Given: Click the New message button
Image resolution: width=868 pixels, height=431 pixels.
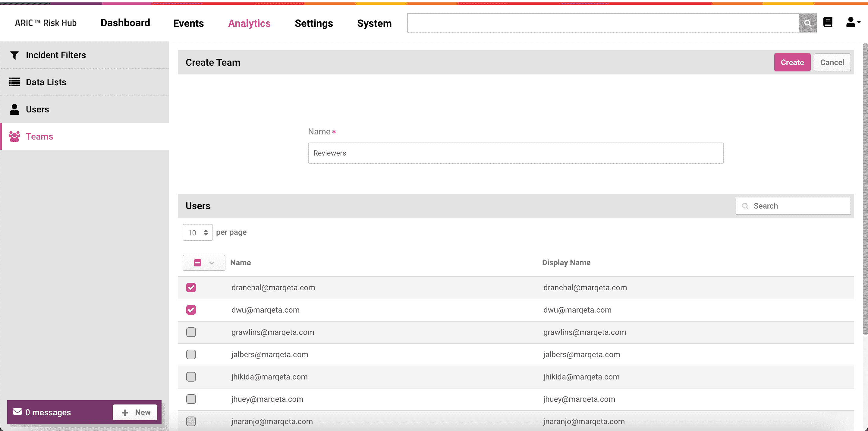Looking at the screenshot, I should tap(135, 412).
